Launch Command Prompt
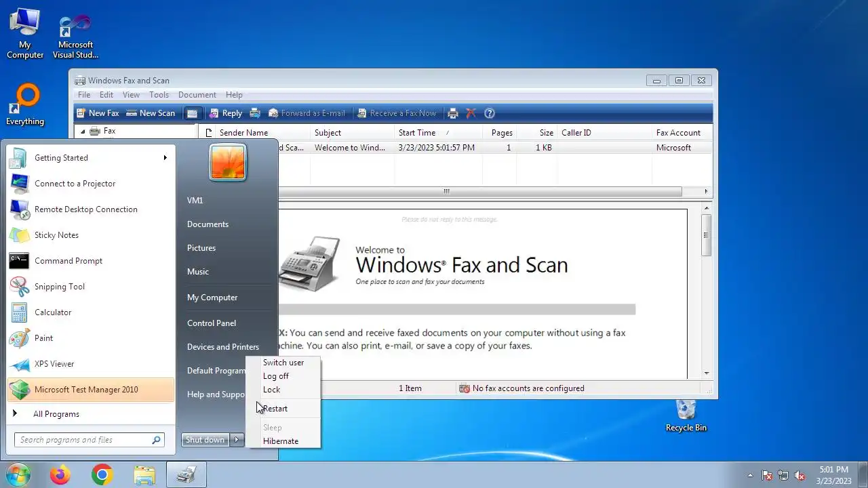 click(x=90, y=261)
